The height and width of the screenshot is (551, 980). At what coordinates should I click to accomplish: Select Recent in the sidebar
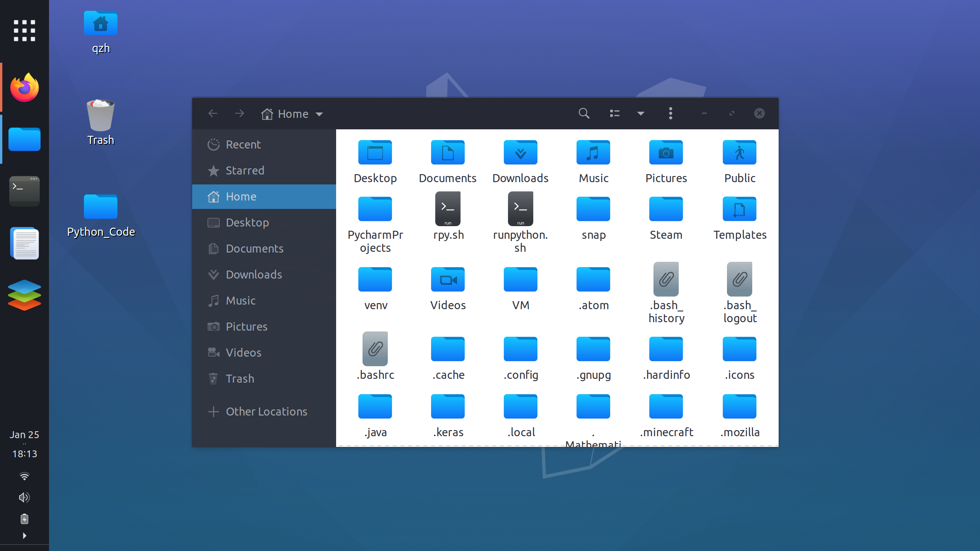[264, 145]
